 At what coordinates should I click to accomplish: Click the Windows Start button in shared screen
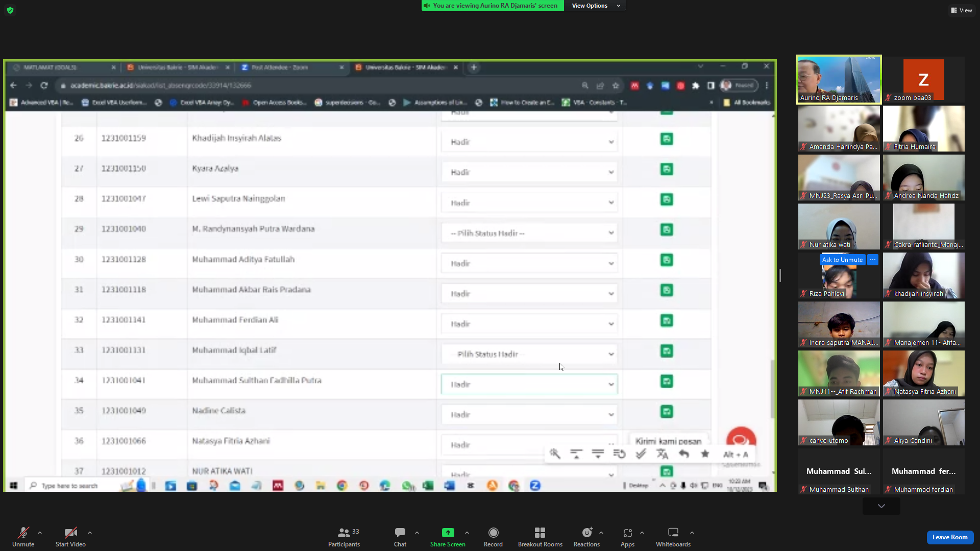tap(14, 485)
